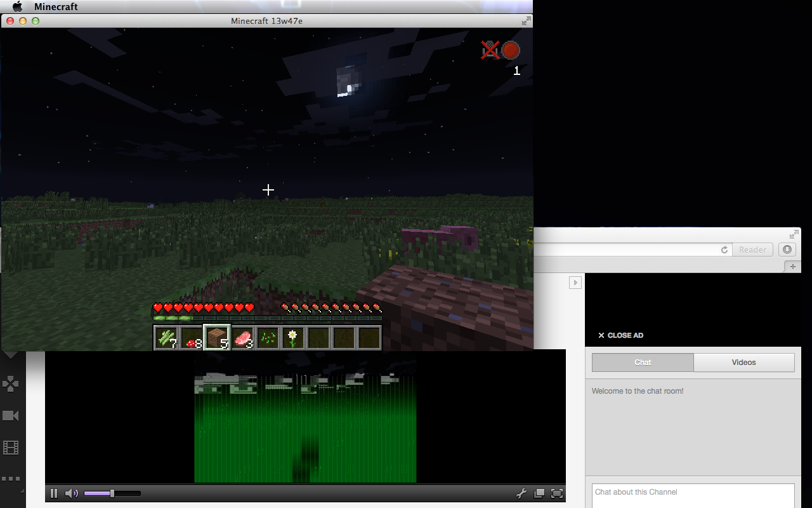Mute the stream with the speaker icon
The width and height of the screenshot is (812, 508).
click(72, 493)
